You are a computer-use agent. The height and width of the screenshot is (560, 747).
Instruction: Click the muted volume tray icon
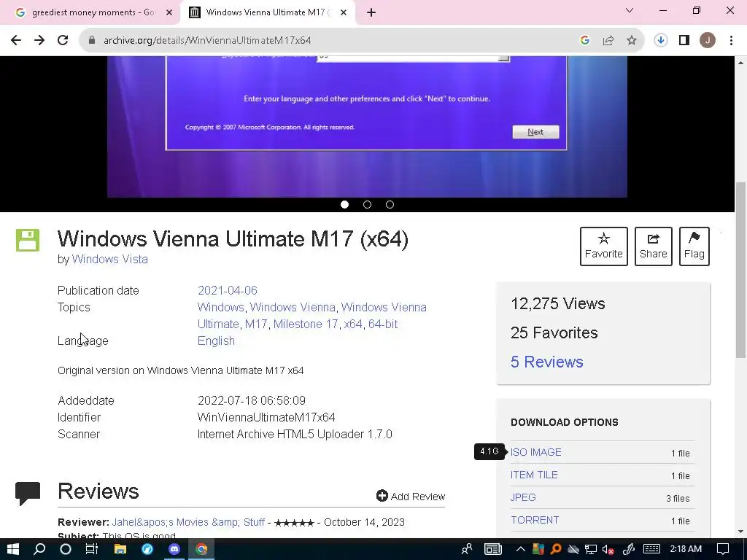[608, 550]
